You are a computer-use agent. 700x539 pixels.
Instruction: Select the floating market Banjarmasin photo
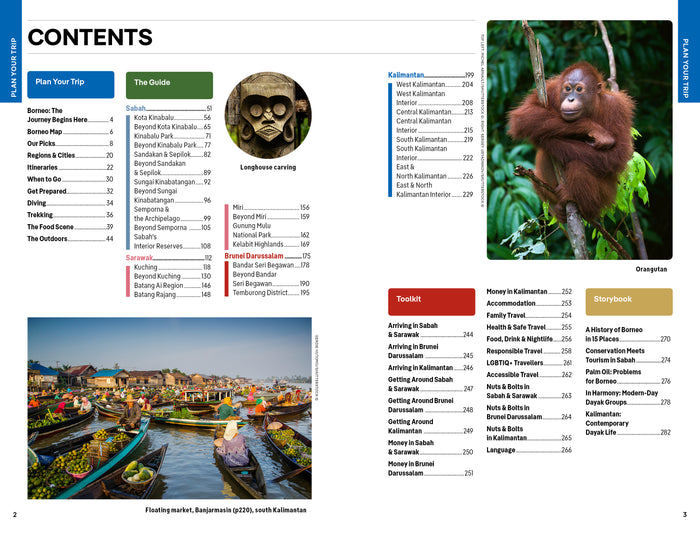[169, 408]
